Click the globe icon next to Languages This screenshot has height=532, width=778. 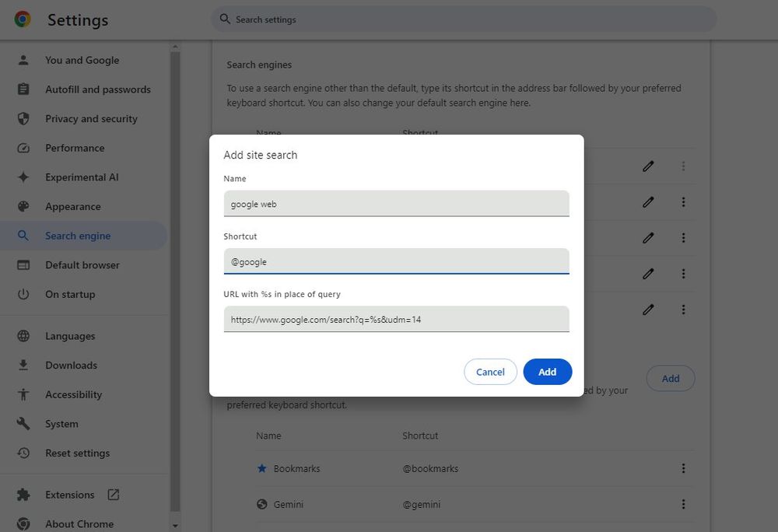coord(23,336)
